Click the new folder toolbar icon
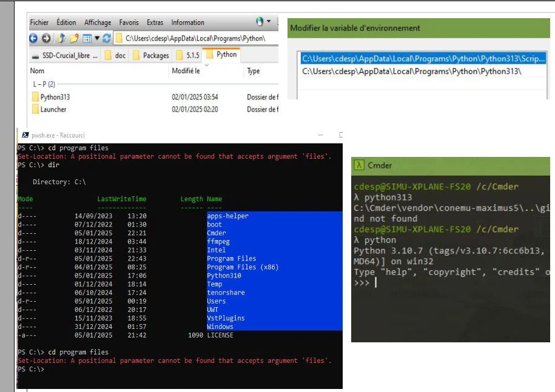Viewport: 555px width, 392px height. point(73,39)
